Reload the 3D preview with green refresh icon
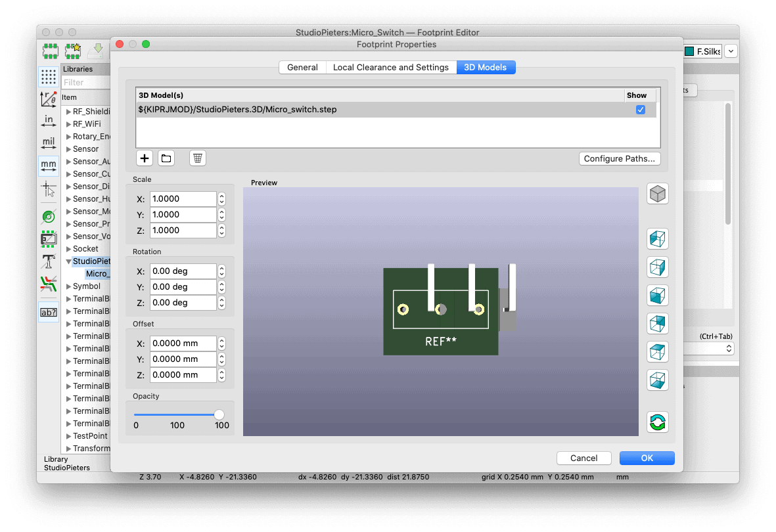The width and height of the screenshot is (776, 532). pos(657,422)
